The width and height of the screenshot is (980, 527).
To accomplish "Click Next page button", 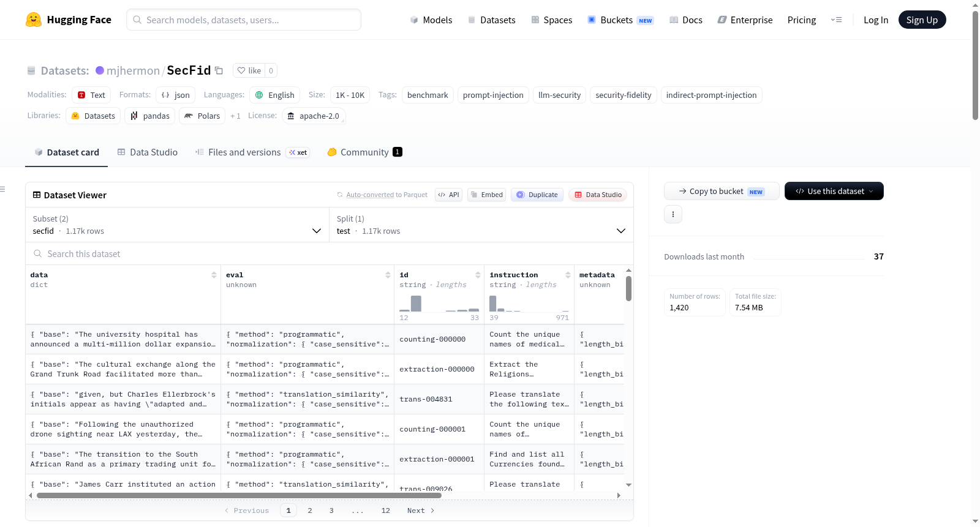I will click(421, 510).
